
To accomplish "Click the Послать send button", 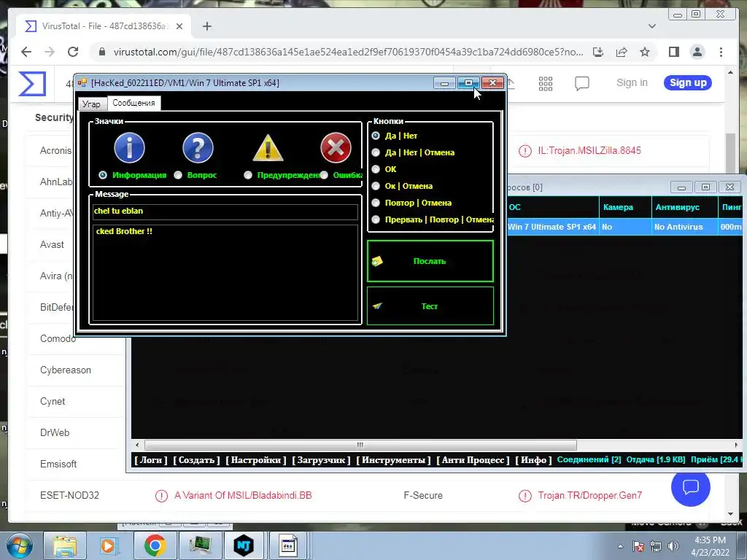I will point(430,261).
